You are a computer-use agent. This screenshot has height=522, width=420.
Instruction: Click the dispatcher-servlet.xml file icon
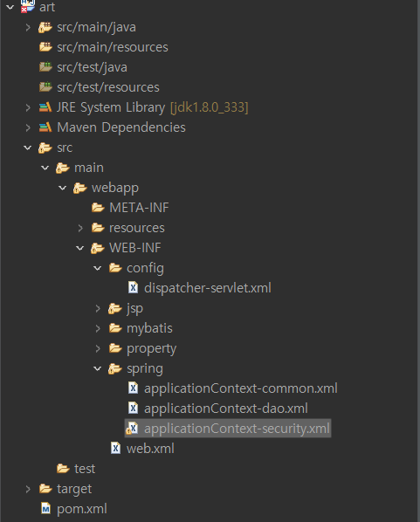coord(134,288)
